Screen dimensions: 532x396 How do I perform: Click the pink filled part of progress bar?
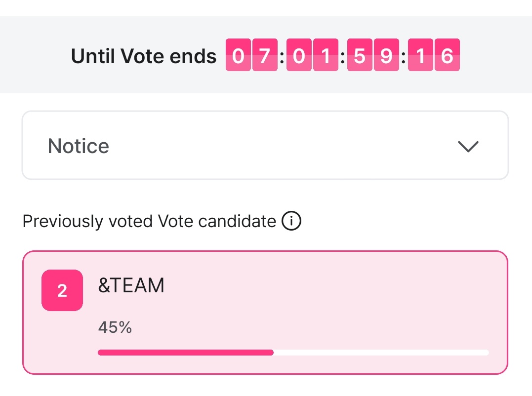tap(185, 353)
